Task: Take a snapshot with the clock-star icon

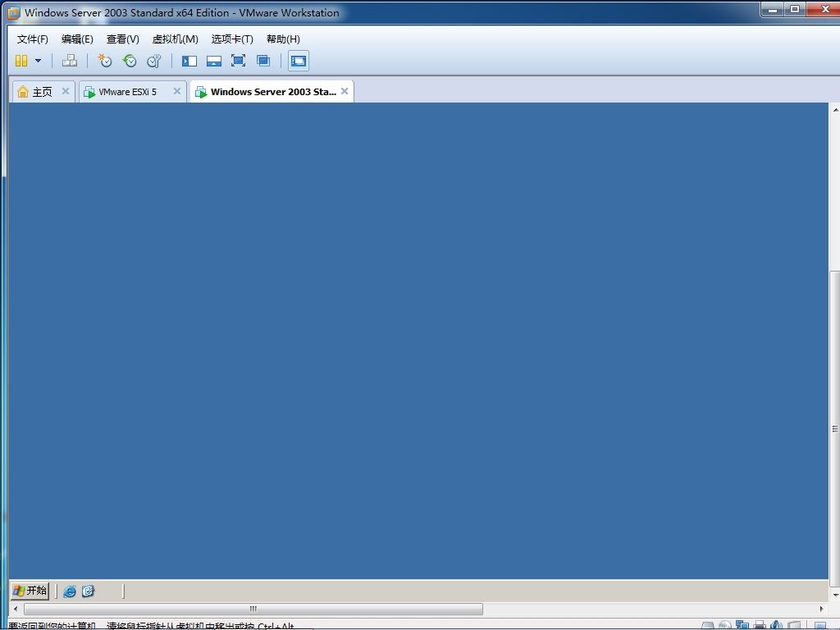Action: (x=104, y=61)
